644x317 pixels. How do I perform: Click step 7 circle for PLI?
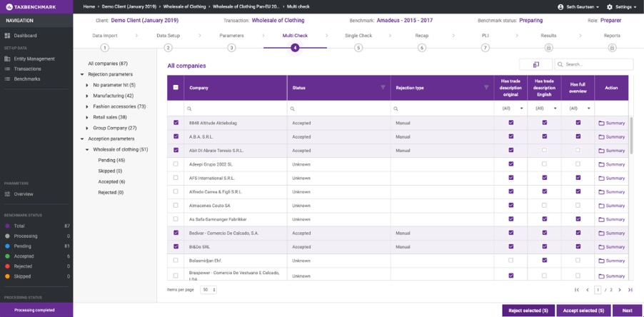pyautogui.click(x=485, y=48)
